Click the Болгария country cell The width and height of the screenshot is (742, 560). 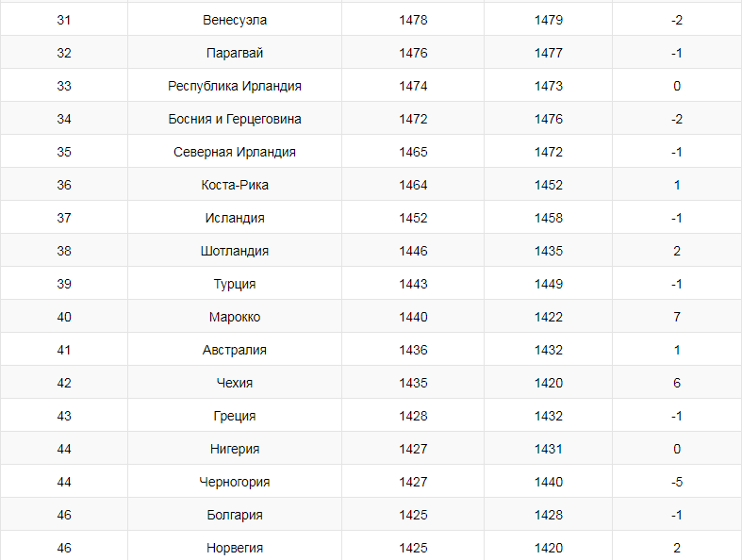coord(235,515)
